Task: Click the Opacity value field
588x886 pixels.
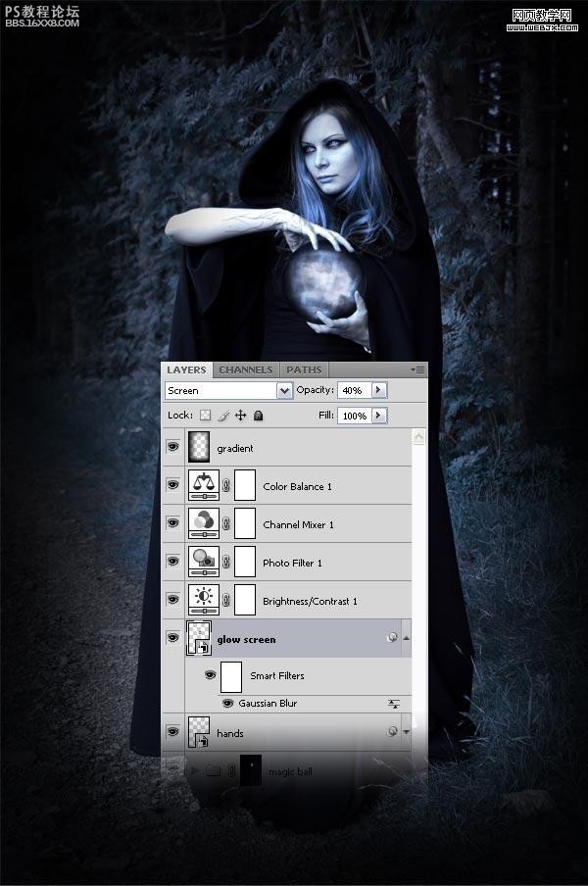Action: pyautogui.click(x=354, y=390)
